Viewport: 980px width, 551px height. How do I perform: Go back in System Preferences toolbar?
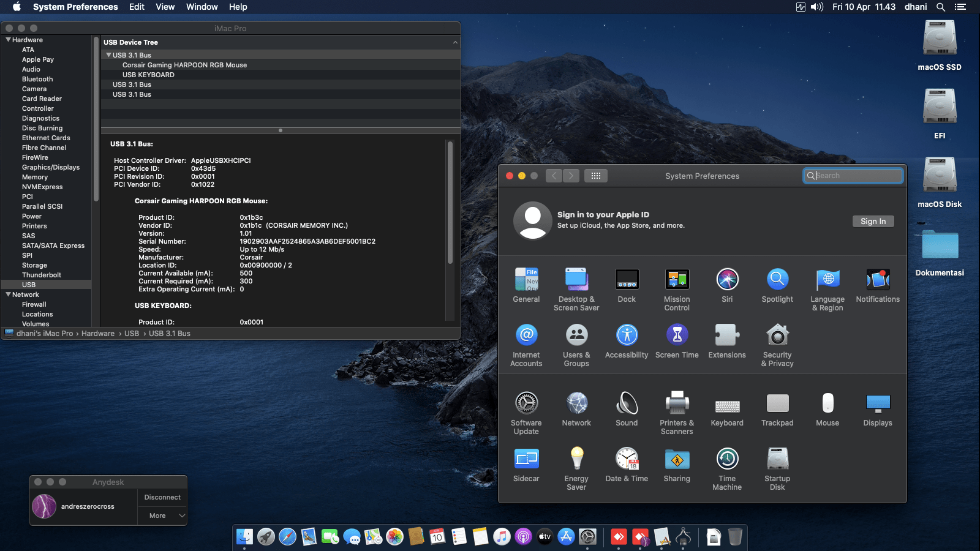click(554, 176)
